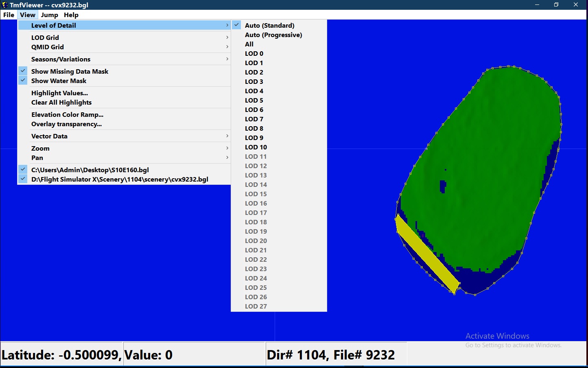Expand the Zoom submenu
This screenshot has height=368, width=588.
click(124, 148)
